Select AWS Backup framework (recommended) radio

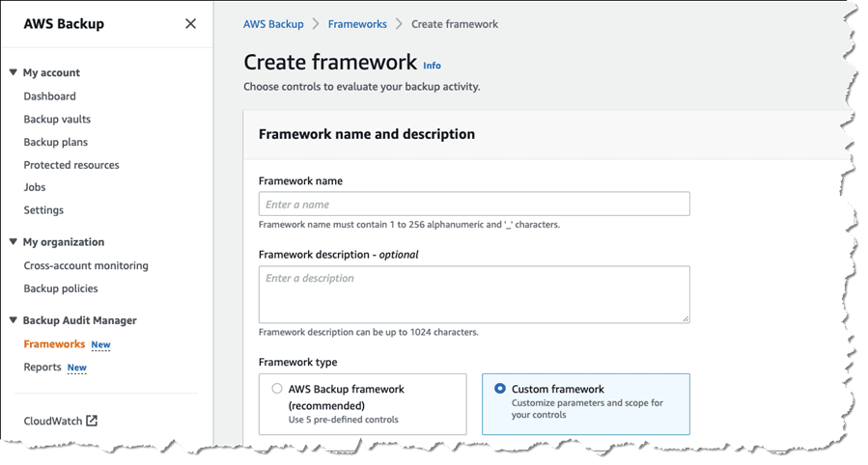277,389
